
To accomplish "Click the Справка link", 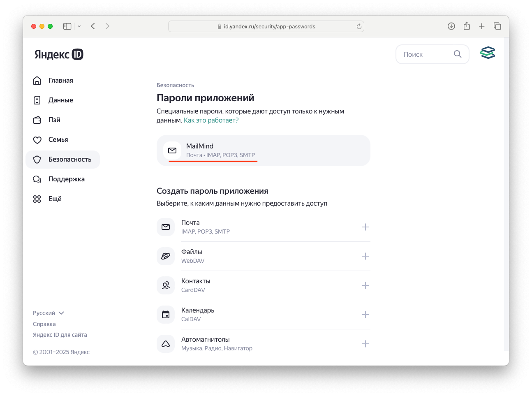I will click(x=44, y=324).
